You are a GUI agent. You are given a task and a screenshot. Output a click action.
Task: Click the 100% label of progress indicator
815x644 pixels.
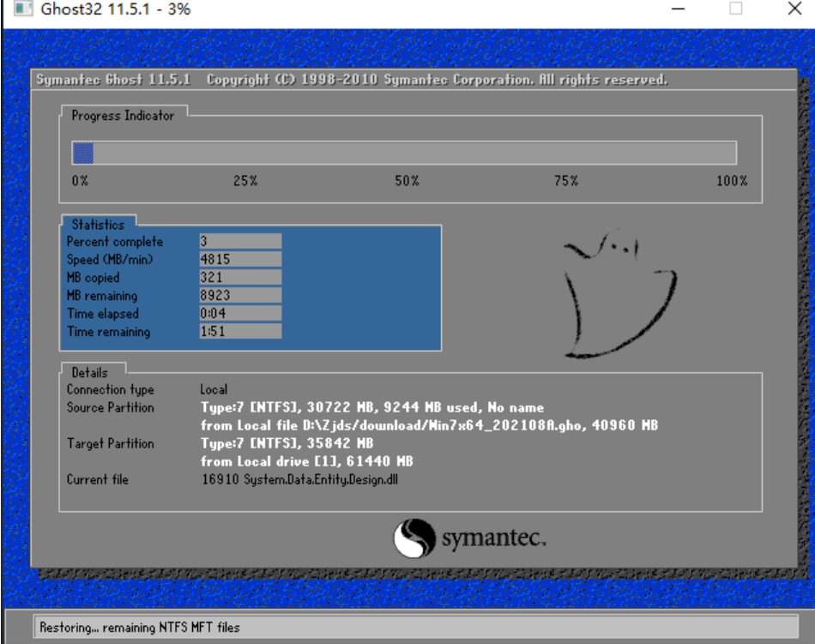pos(732,181)
